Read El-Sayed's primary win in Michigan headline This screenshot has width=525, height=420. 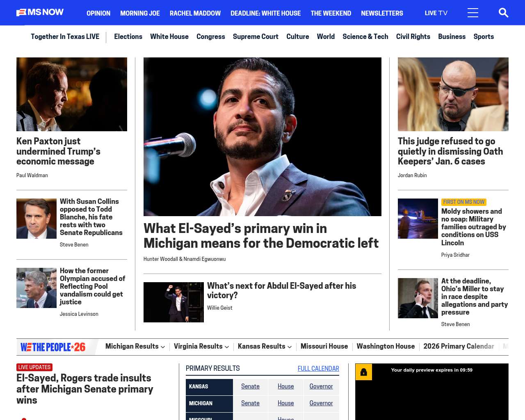[x=261, y=236]
